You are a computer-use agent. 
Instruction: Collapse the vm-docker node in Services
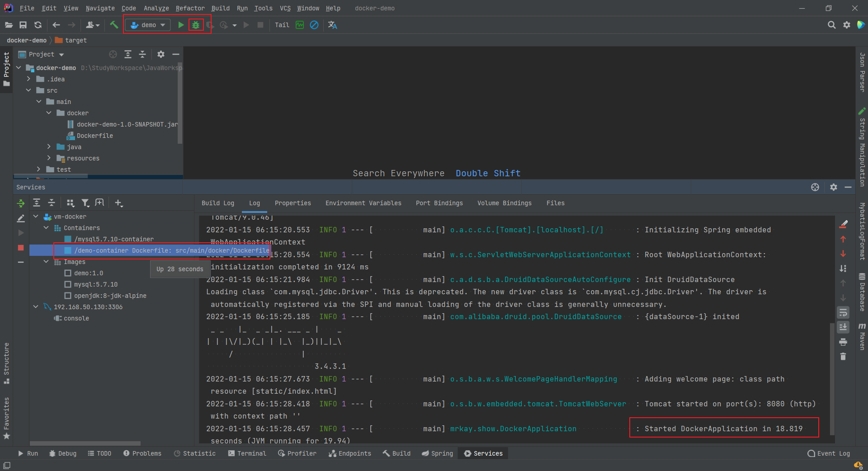[36, 217]
